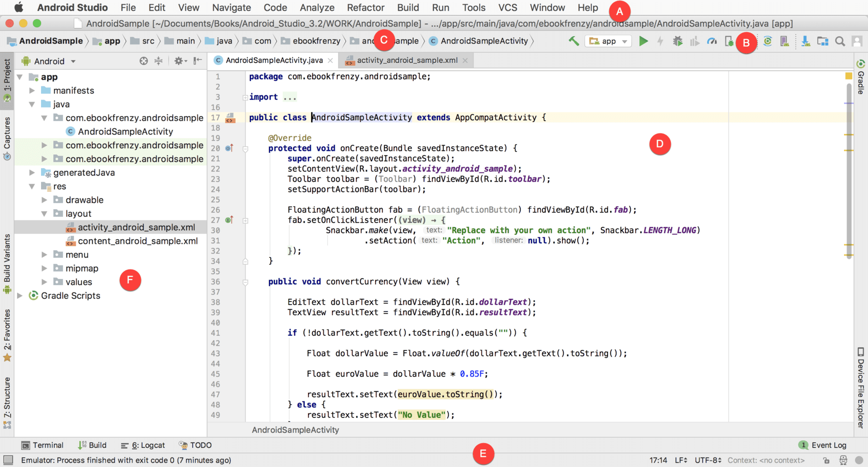868x467 pixels.
Task: Click the scroll-from-source crosshair icon
Action: [x=143, y=61]
